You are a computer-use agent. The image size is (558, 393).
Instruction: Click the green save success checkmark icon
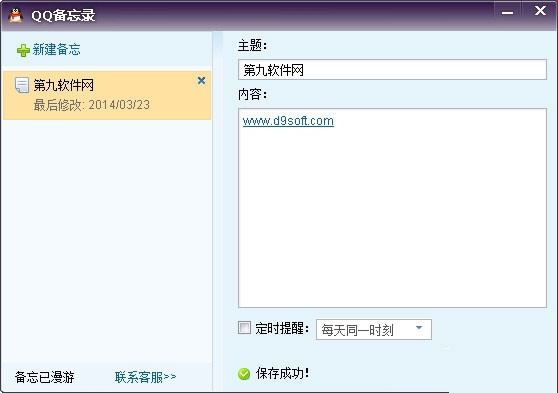pyautogui.click(x=244, y=374)
